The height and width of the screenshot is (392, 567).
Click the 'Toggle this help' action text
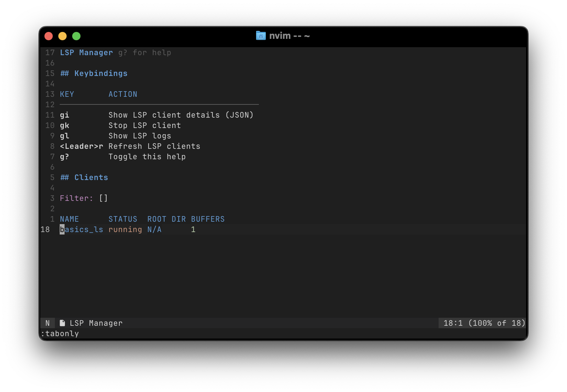(147, 156)
